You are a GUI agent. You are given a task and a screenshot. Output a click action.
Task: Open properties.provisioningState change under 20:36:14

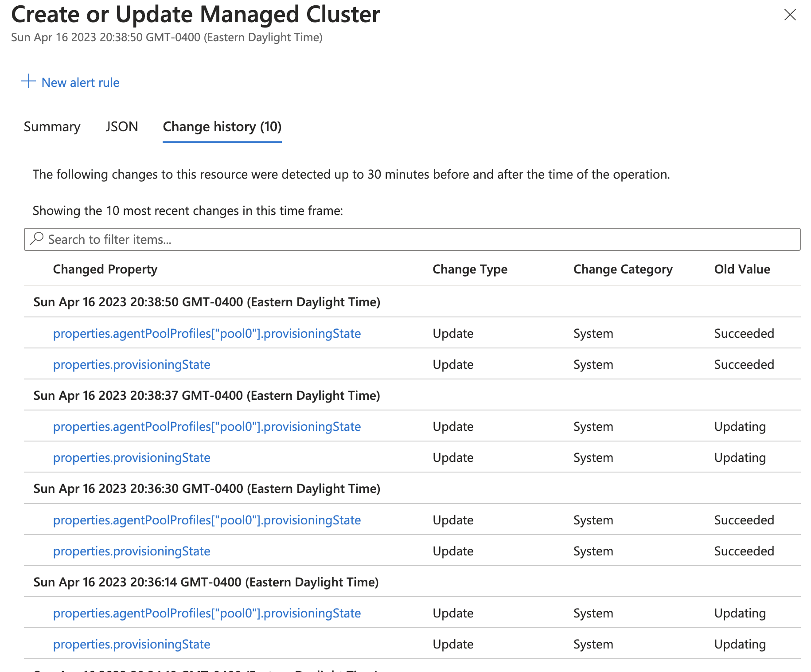[x=131, y=644]
